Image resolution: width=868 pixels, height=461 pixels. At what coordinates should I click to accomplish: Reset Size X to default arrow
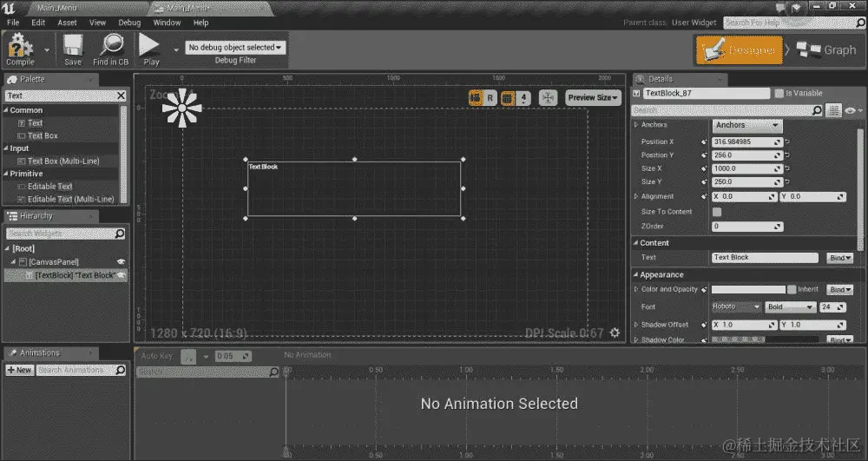point(787,168)
